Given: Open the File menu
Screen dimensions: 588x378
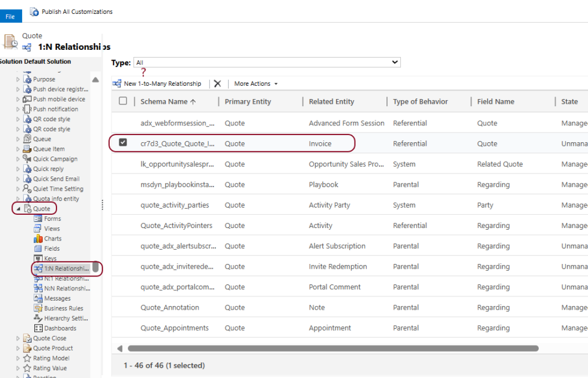Looking at the screenshot, I should pyautogui.click(x=10, y=16).
